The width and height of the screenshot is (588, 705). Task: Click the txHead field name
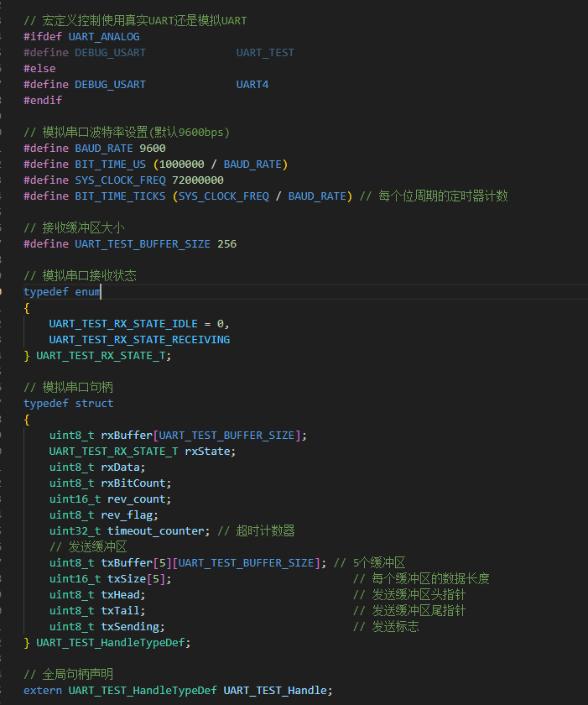coord(120,595)
